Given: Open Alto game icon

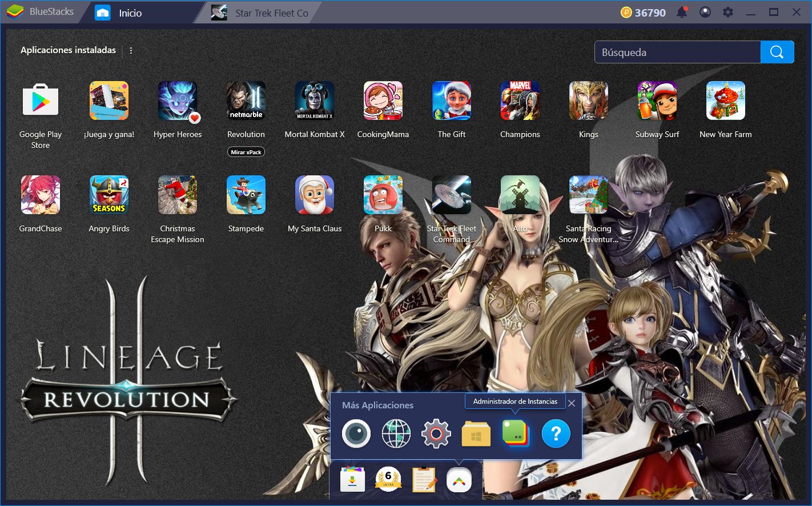Looking at the screenshot, I should pos(520,195).
